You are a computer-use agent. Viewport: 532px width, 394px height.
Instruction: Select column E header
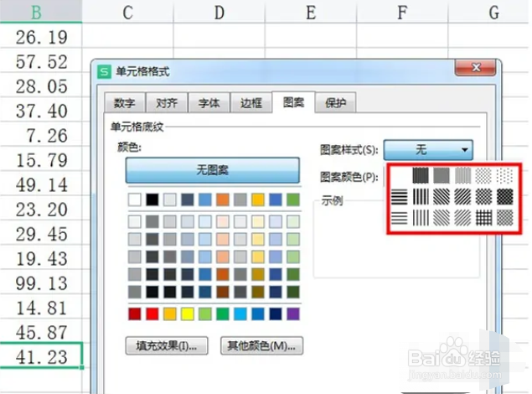click(311, 13)
